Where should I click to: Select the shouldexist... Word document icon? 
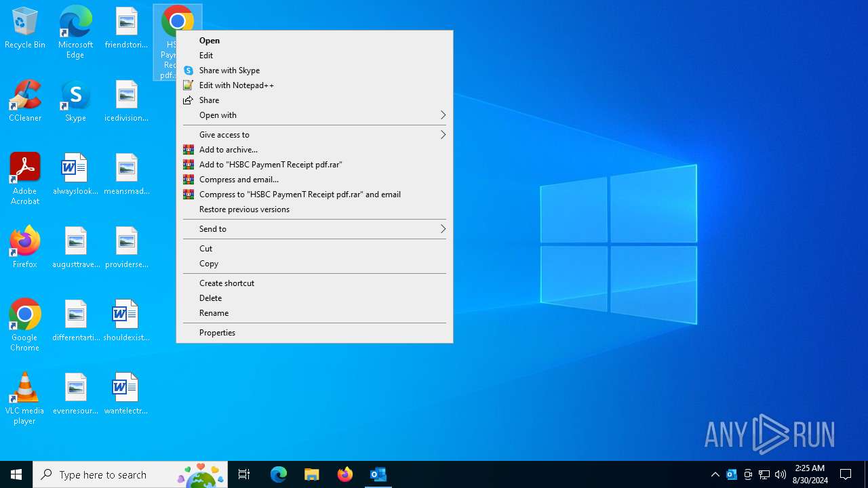[x=126, y=321]
